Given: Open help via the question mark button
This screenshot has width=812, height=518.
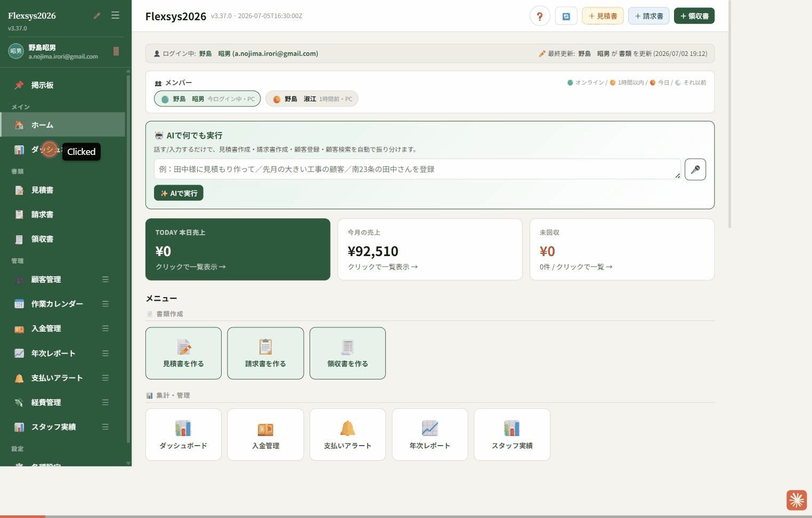Looking at the screenshot, I should coord(540,16).
